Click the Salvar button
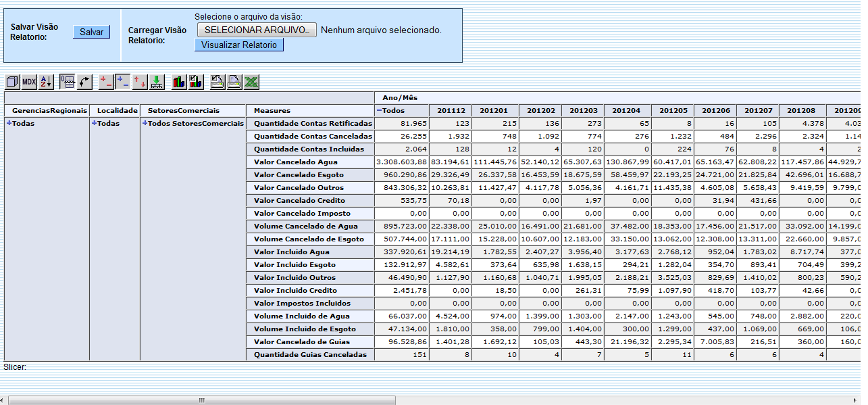 coord(91,32)
